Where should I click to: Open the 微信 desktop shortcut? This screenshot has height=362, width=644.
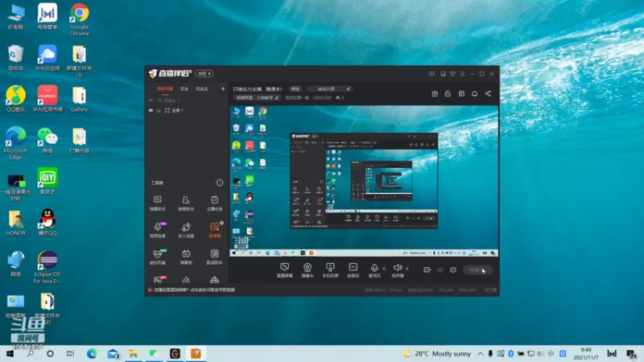[47, 140]
